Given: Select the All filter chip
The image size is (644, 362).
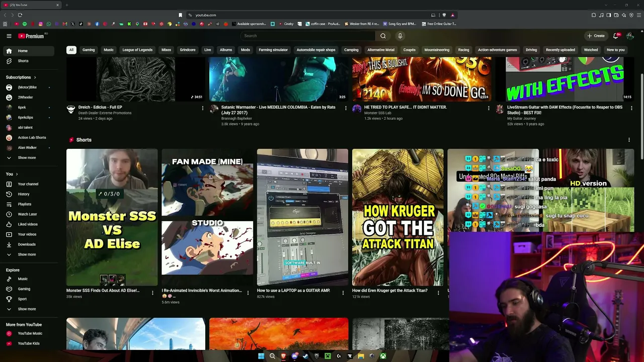Looking at the screenshot, I should 71,50.
